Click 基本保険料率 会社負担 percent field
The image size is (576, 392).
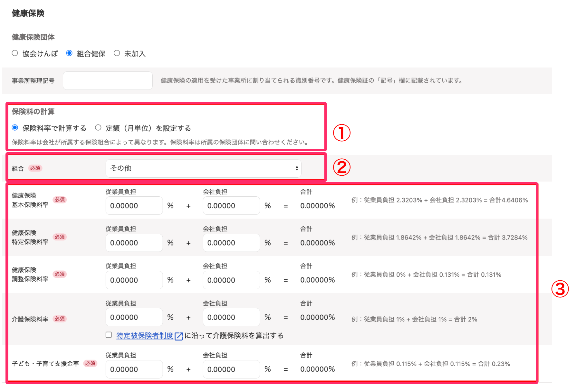[x=231, y=206]
